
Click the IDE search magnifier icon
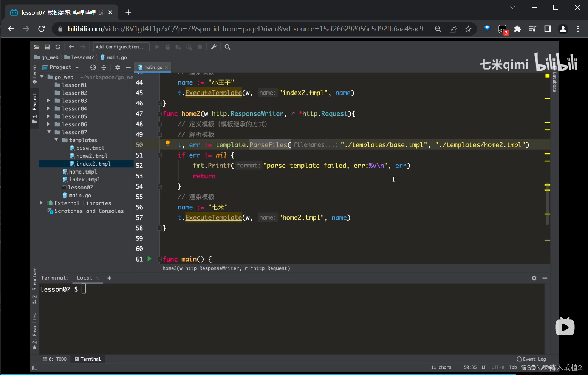(x=227, y=47)
